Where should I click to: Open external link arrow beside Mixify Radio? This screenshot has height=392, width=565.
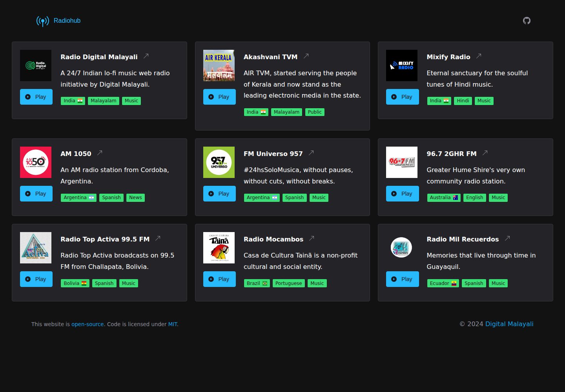click(x=479, y=56)
